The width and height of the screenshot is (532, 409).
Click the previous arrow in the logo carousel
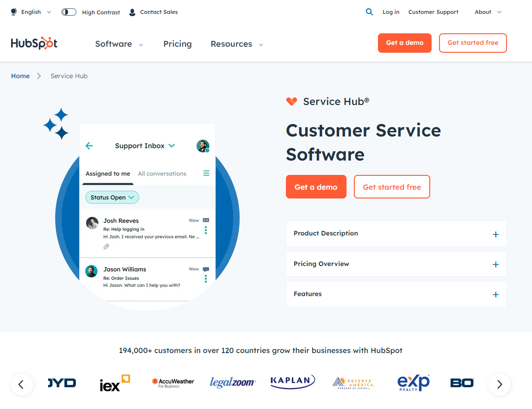[x=22, y=384]
